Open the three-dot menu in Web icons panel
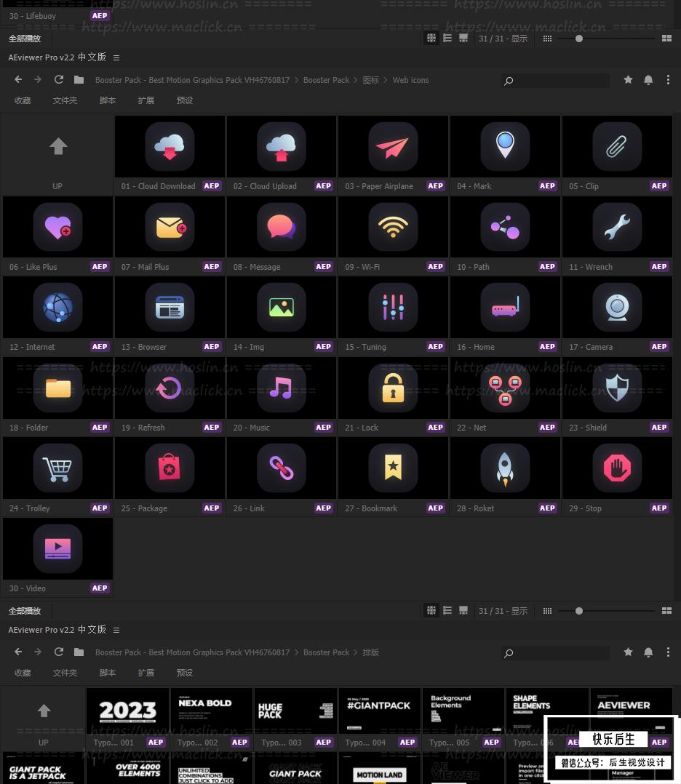The height and width of the screenshot is (784, 681). [668, 79]
